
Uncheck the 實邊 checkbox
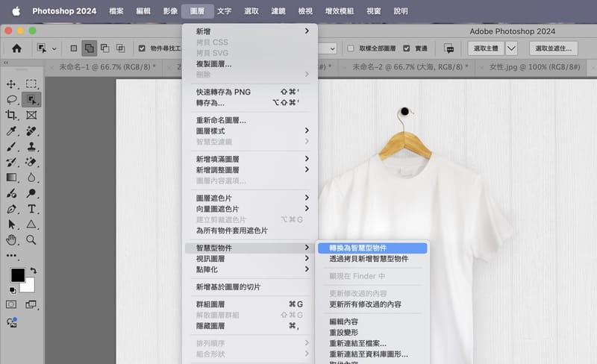406,48
